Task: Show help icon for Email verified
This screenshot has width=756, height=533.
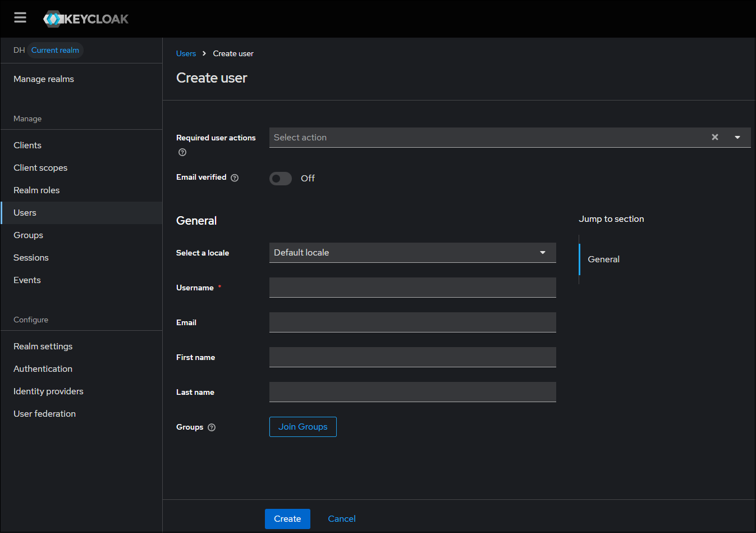Action: [235, 177]
